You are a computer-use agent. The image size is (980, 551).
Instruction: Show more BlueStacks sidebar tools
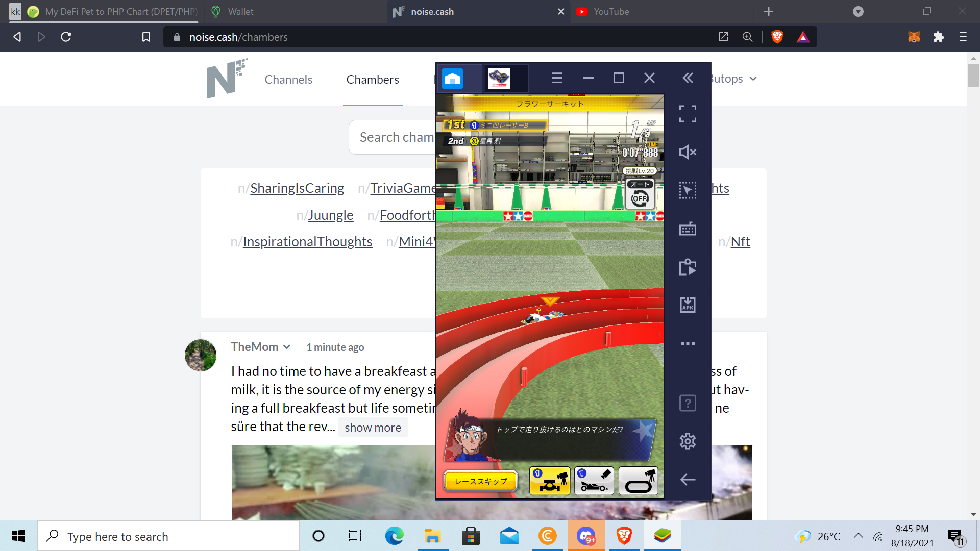point(688,343)
